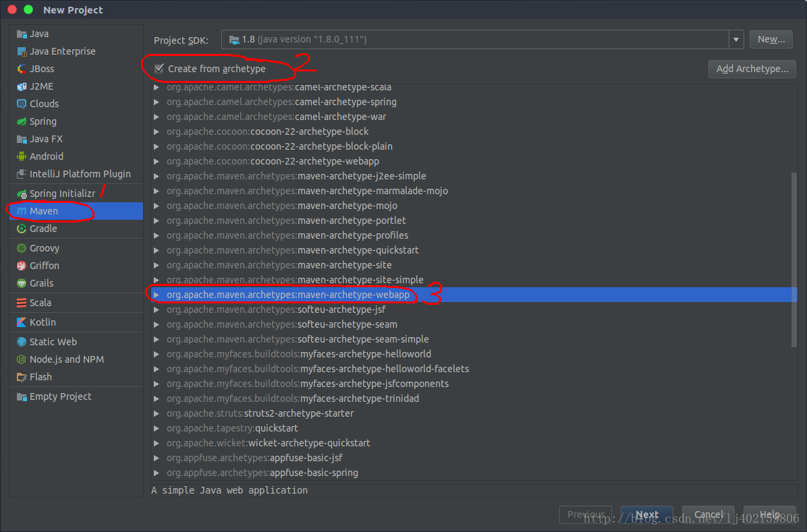Select camel-archetype-war row
807x532 pixels.
[474, 117]
